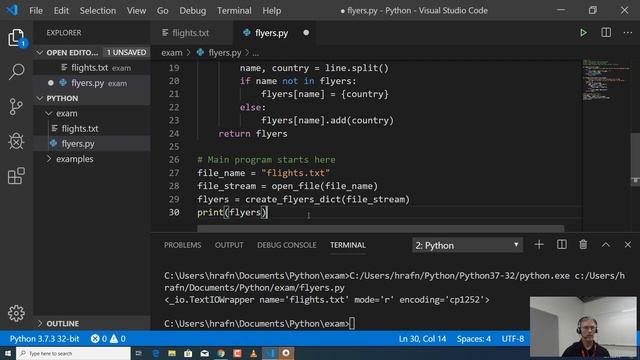
Task: Select the TERMINAL panel tab
Action: (x=348, y=245)
